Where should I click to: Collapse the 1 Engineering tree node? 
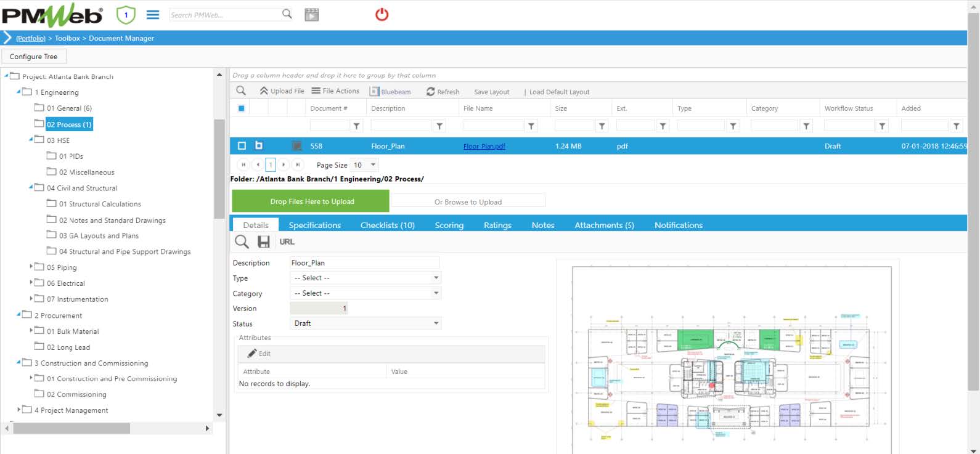click(x=18, y=92)
